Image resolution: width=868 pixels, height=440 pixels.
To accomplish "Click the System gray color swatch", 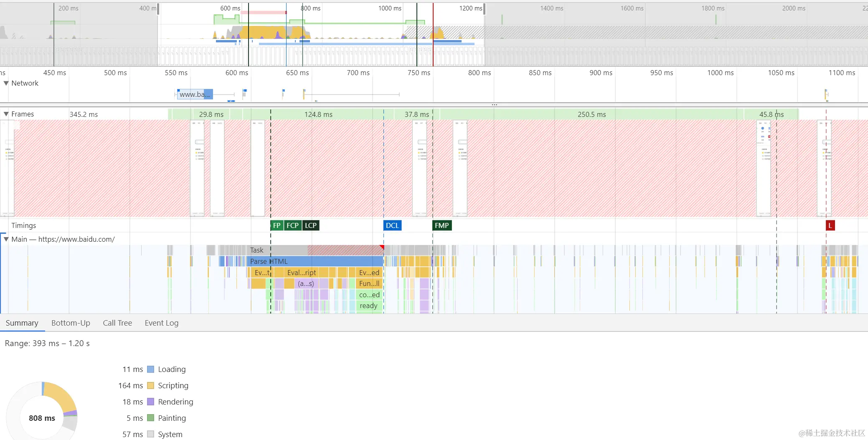I will pyautogui.click(x=151, y=434).
